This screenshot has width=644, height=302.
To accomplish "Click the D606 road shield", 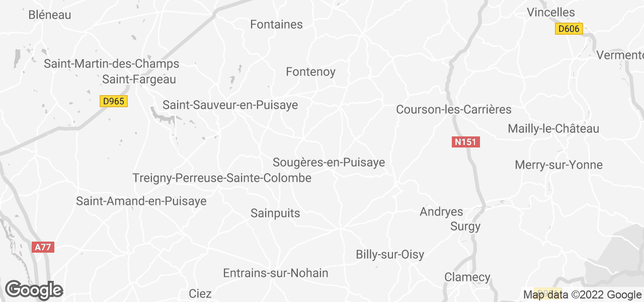I will (569, 29).
